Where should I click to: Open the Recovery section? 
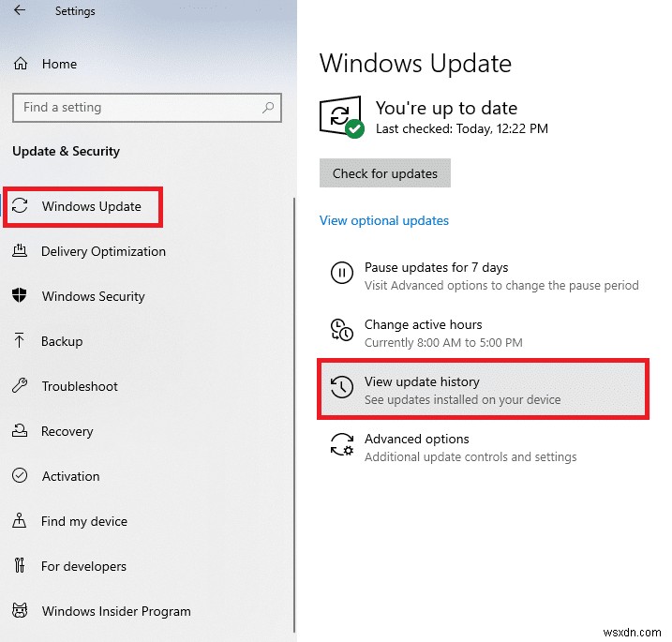pyautogui.click(x=67, y=431)
